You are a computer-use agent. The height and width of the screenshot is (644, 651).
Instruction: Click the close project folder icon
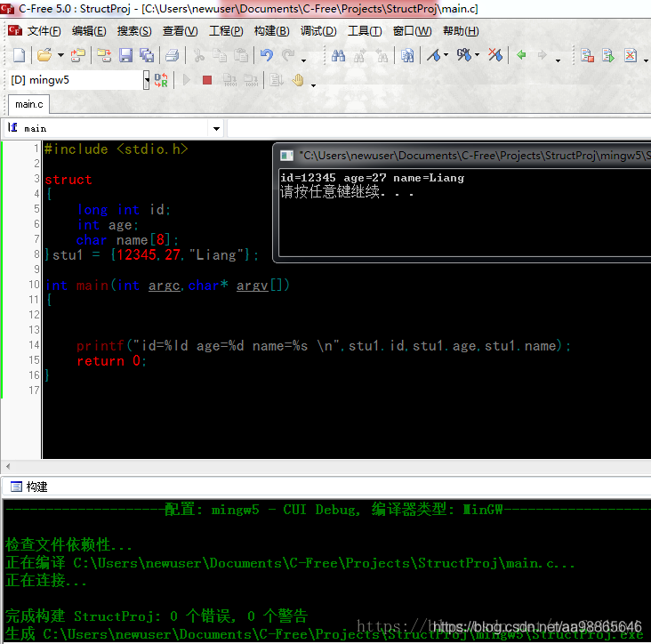coord(104,55)
